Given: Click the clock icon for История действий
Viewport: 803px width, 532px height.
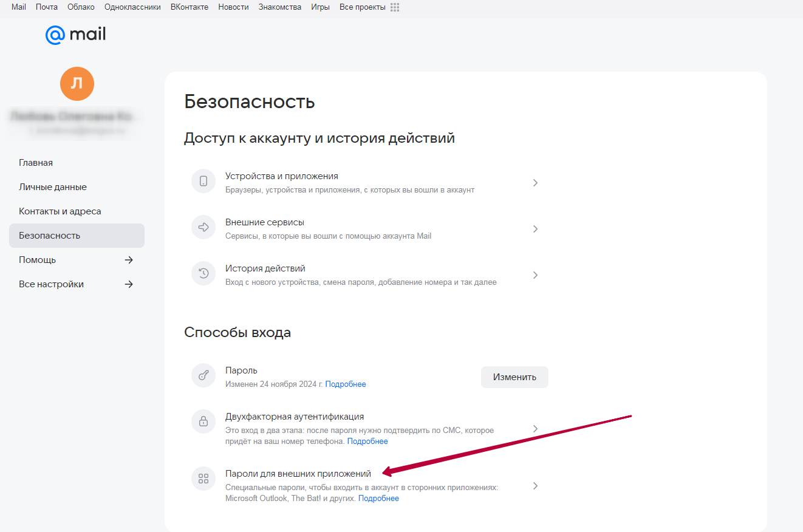Looking at the screenshot, I should point(203,273).
